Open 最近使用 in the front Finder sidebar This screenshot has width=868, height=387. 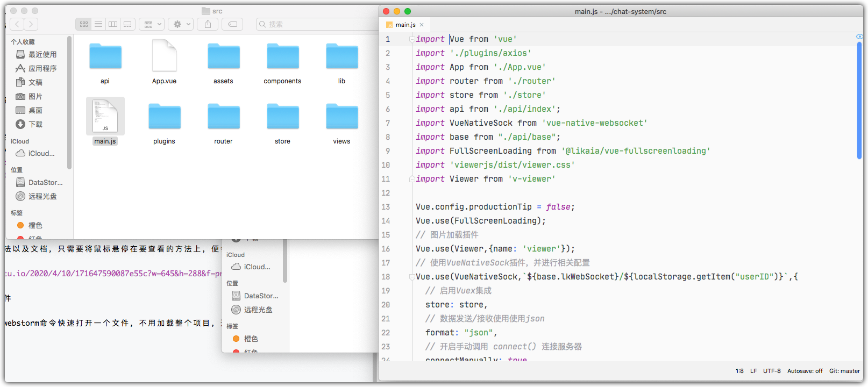pyautogui.click(x=37, y=54)
